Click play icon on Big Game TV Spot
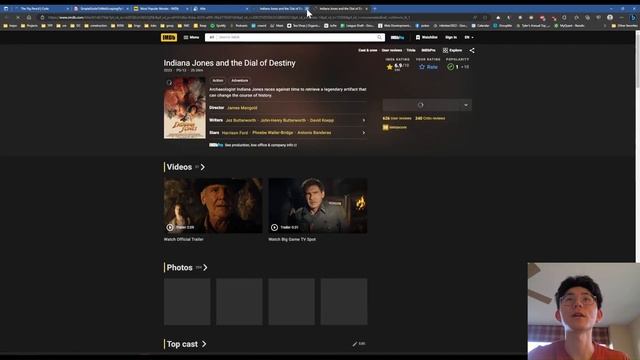 point(274,227)
